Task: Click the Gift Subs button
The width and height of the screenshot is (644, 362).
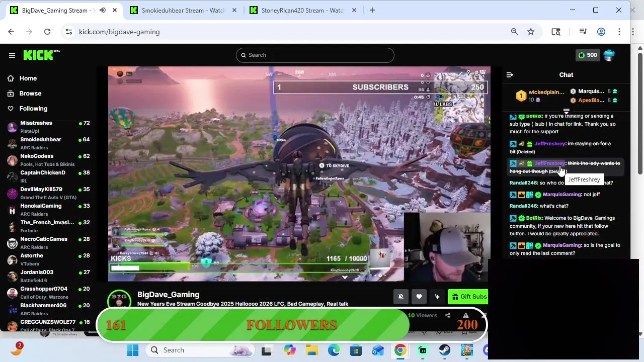Action: pos(468,297)
